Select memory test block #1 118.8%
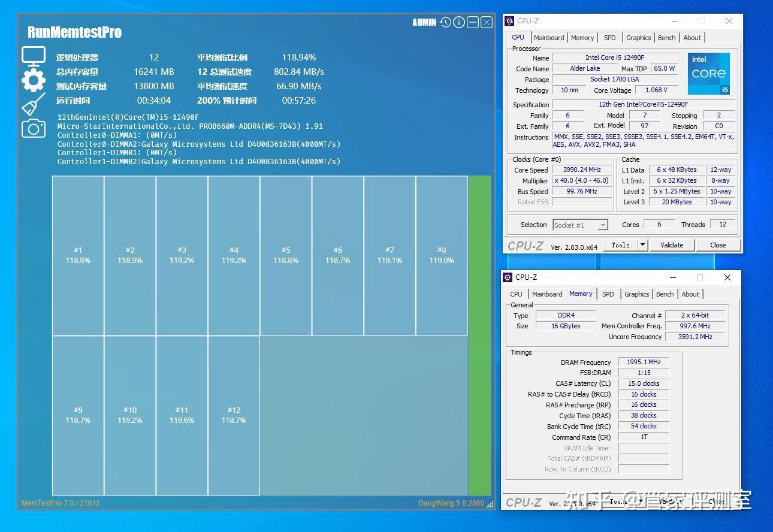Viewport: 773px width, 532px height. pyautogui.click(x=78, y=255)
